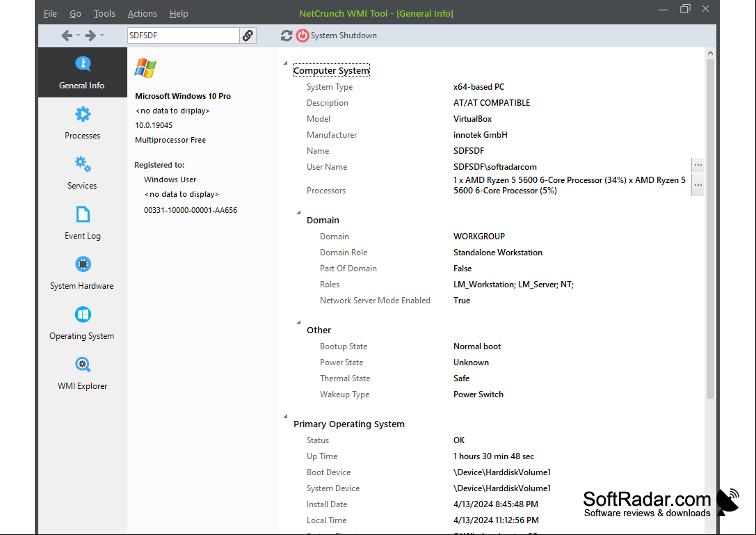Screen dimensions: 756x535
Task: Select the Power Switch wakeup value
Action: pos(478,394)
